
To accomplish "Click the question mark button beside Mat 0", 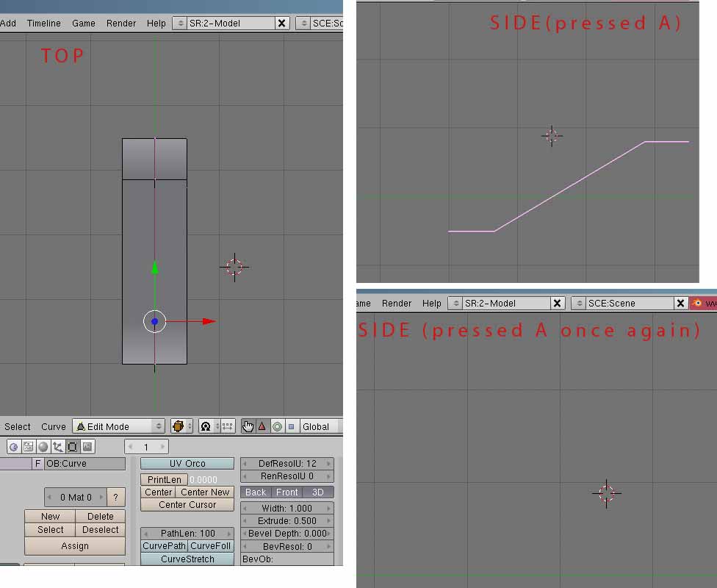I will point(115,497).
